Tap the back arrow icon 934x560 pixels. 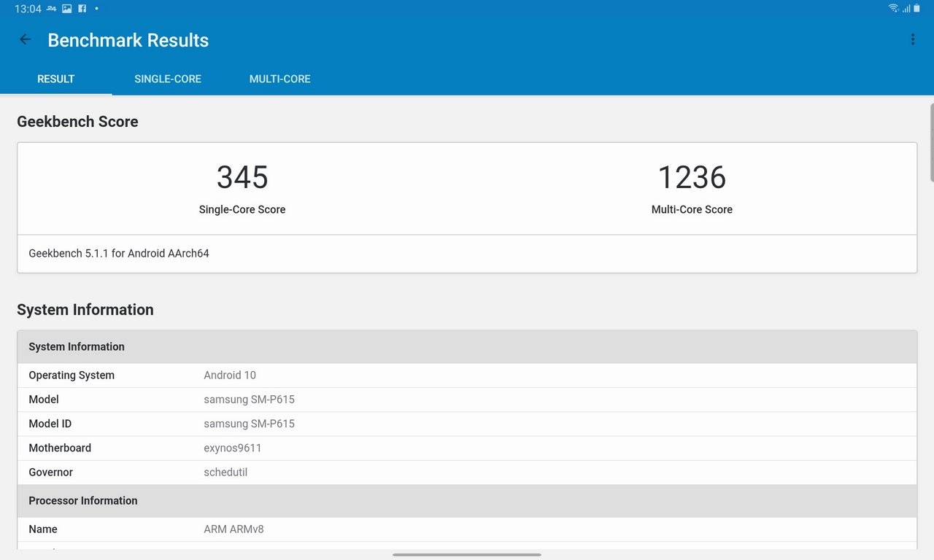click(x=26, y=40)
